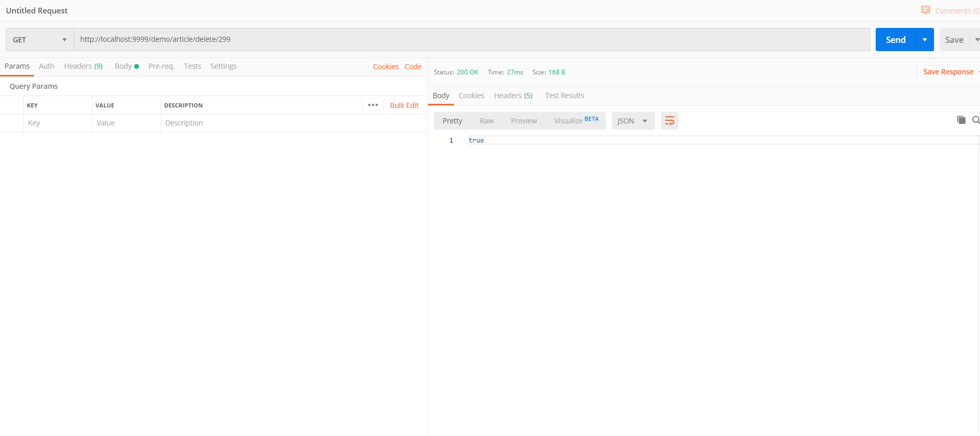Open the Cookies link in request
This screenshot has height=436, width=980.
[386, 67]
